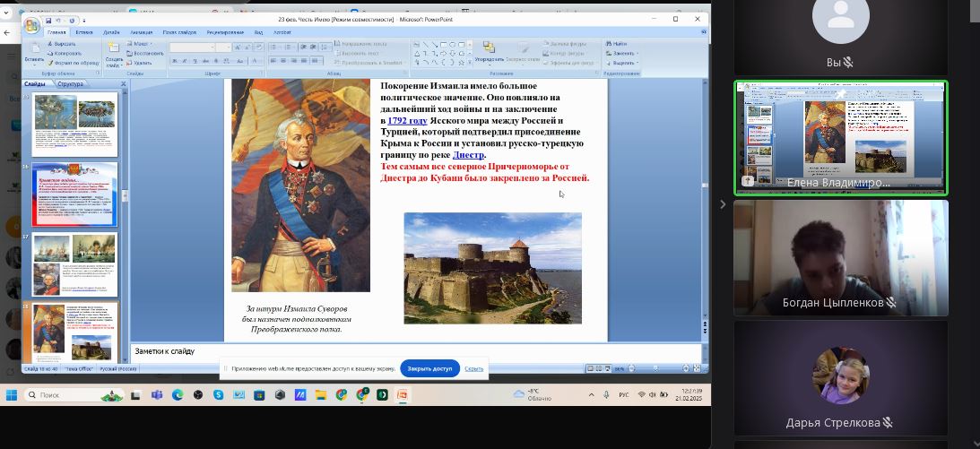Open Skype from the taskbar

pos(218,394)
